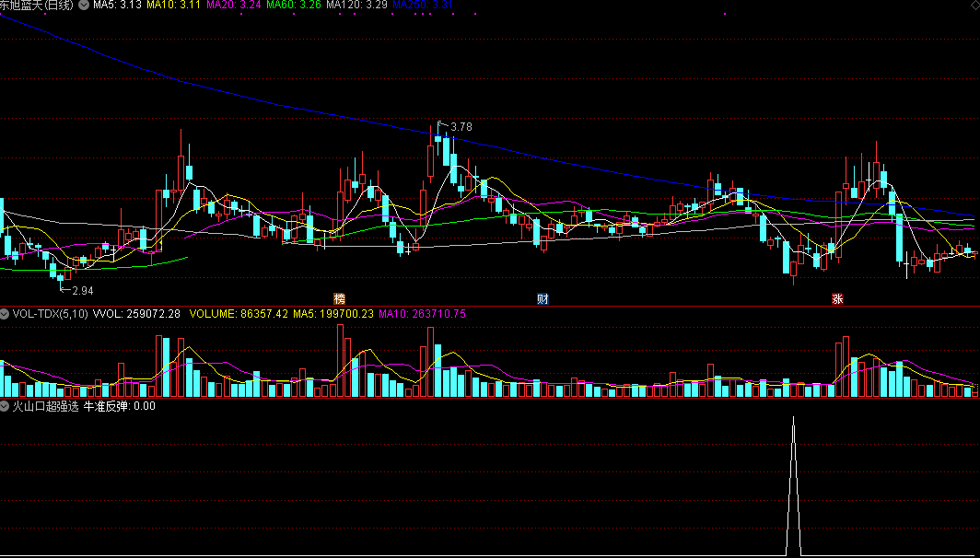
Task: Click the VOLUME value in volume panel header
Action: (x=239, y=314)
